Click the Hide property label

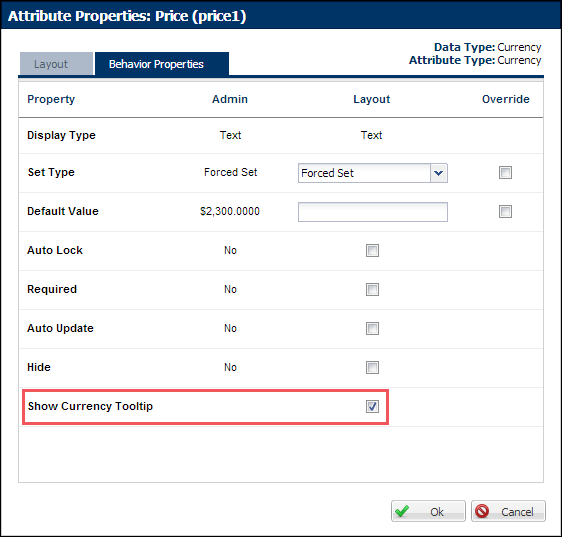click(39, 367)
